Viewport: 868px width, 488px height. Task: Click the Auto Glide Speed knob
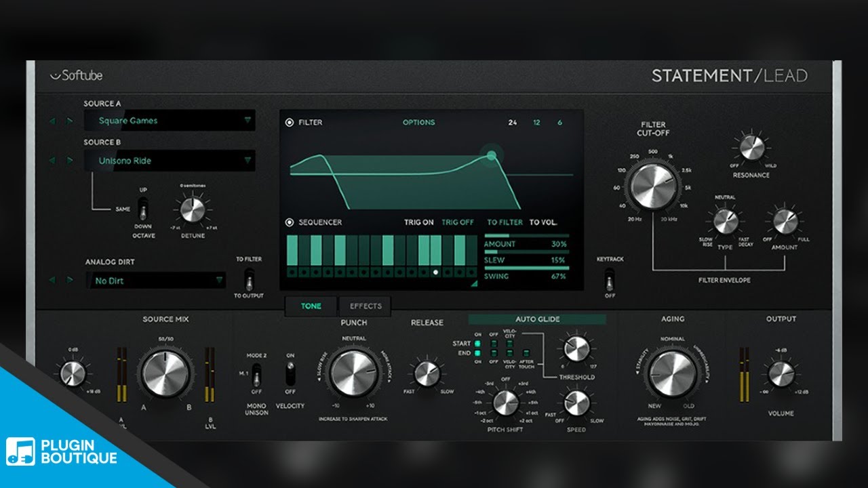click(x=576, y=403)
